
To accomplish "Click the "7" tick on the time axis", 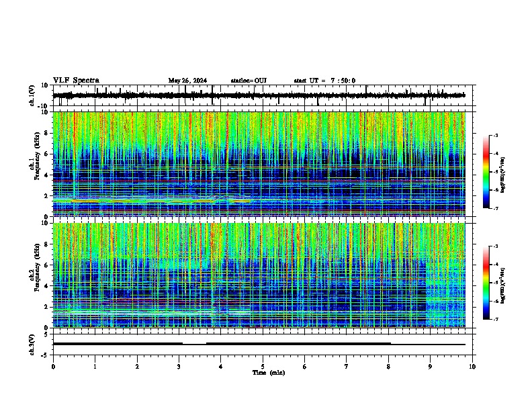I will [x=347, y=367].
